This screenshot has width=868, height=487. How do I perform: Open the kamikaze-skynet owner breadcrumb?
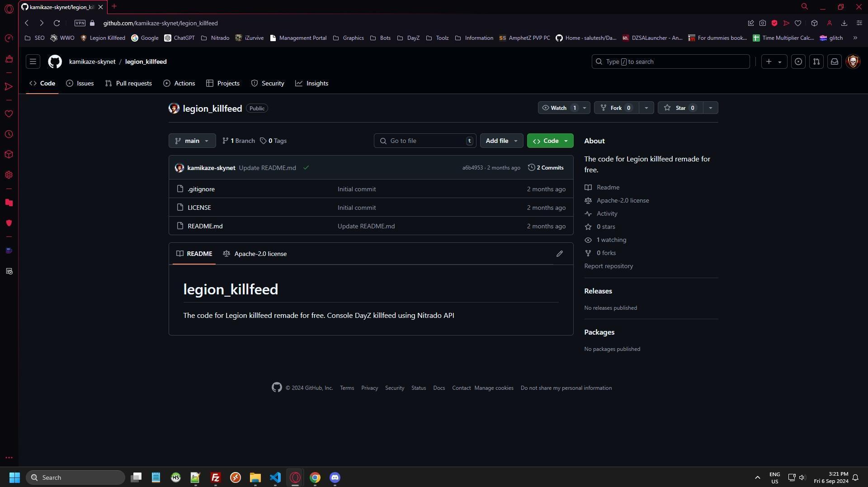coord(92,61)
